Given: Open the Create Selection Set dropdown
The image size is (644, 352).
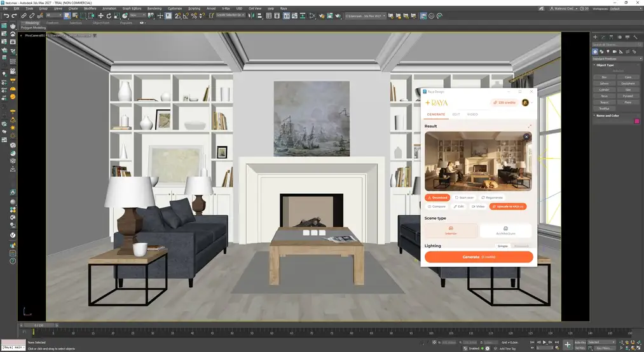Looking at the screenshot, I should [x=230, y=15].
